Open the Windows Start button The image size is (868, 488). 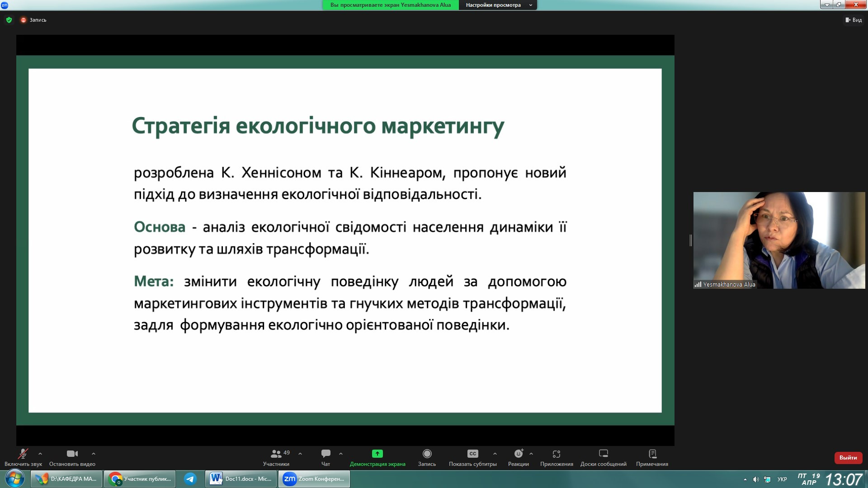(14, 479)
